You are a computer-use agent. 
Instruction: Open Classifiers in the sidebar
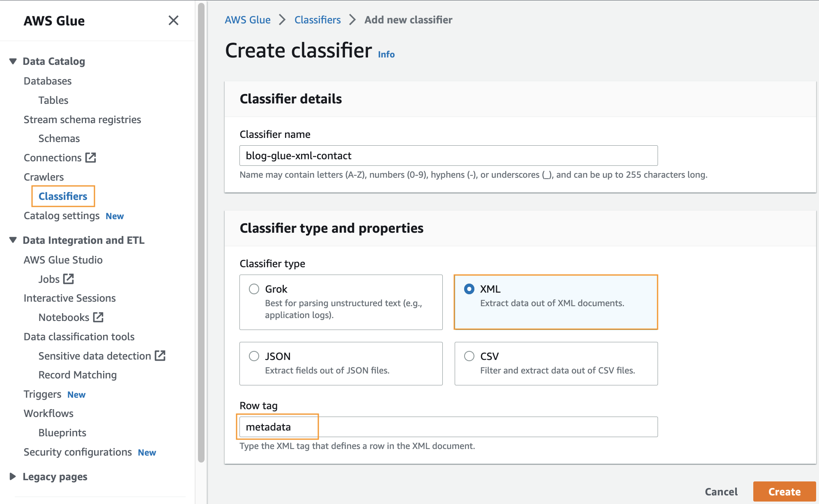click(x=63, y=196)
